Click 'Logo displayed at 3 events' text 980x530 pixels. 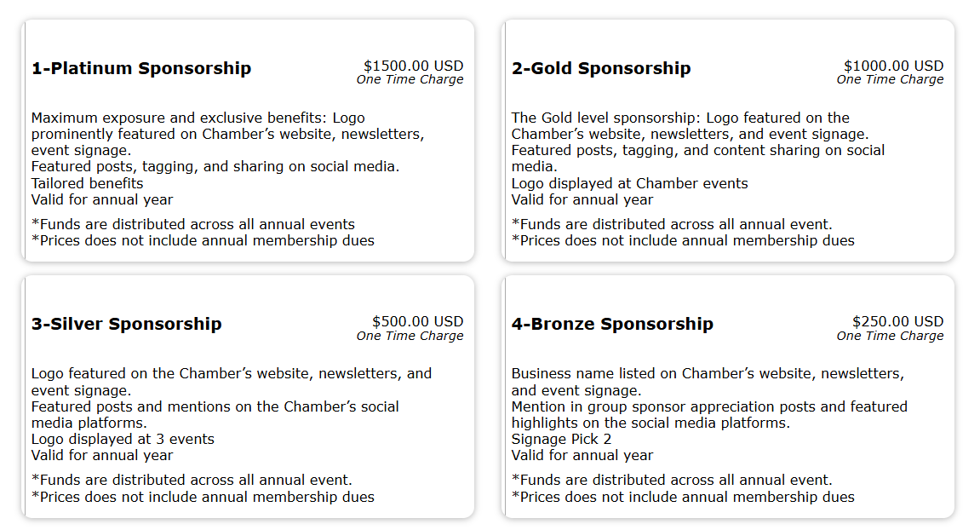123,440
